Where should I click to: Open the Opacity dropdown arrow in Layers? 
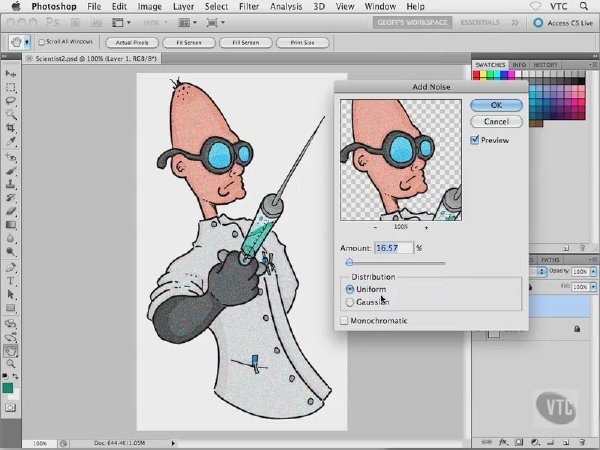pos(593,271)
